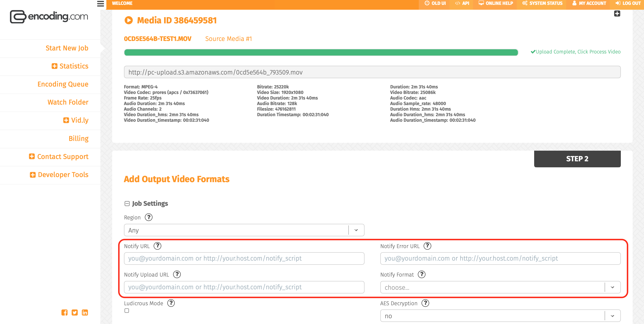Open Vid.ly in sidebar
Image resolution: width=644 pixels, height=324 pixels.
point(80,120)
